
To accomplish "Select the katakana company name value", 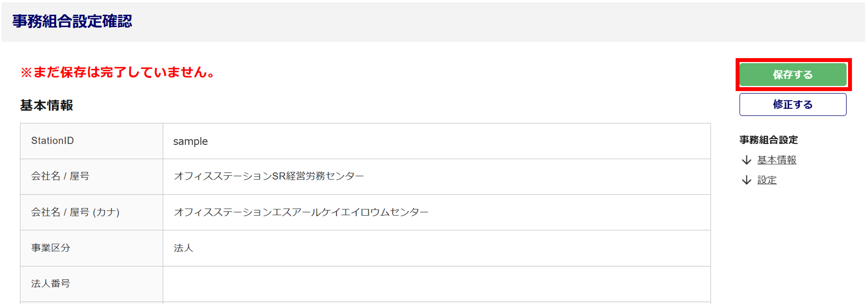I will [301, 212].
